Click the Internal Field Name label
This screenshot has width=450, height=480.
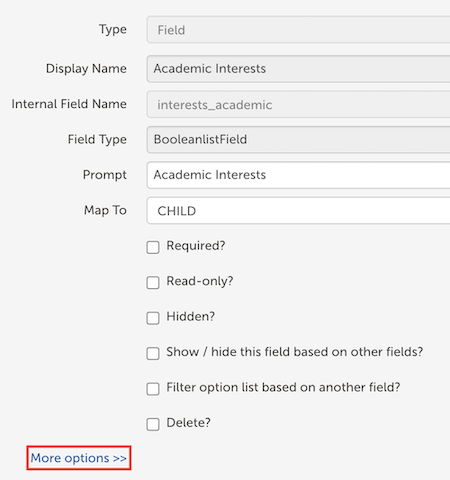click(x=69, y=104)
